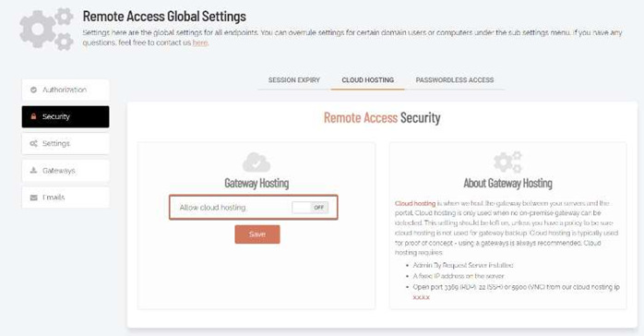This screenshot has width=644, height=336.
Task: Click the Security lock icon
Action: coord(34,116)
